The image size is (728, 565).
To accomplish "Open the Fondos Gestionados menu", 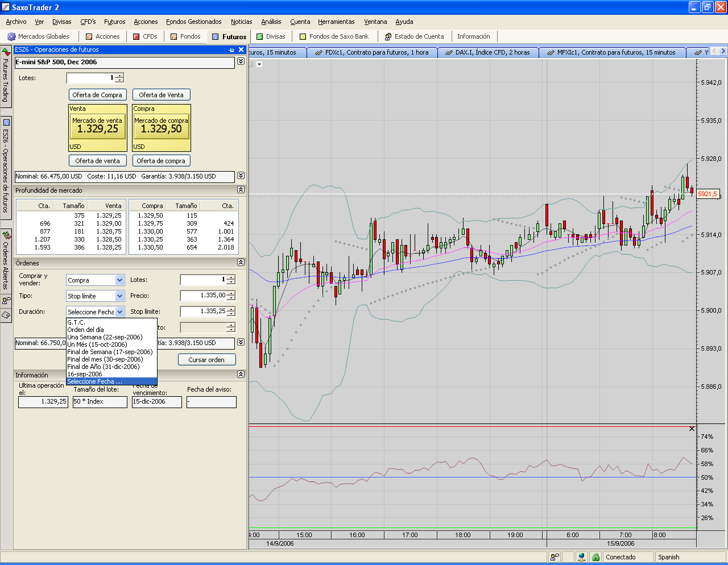I will click(x=194, y=22).
